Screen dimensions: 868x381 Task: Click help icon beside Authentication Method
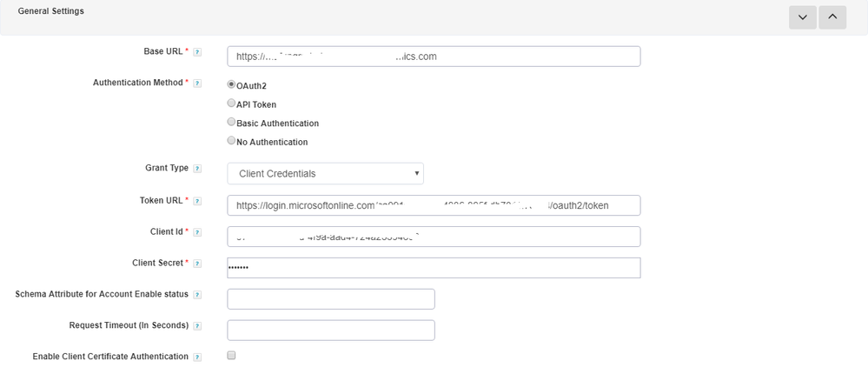197,84
